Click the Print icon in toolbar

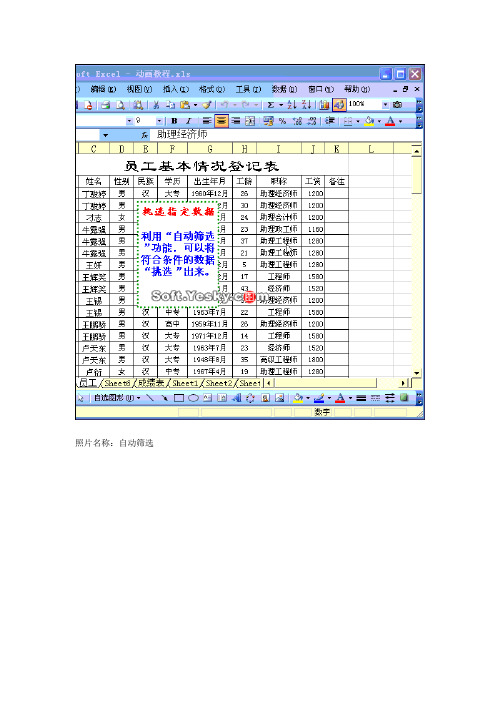106,105
